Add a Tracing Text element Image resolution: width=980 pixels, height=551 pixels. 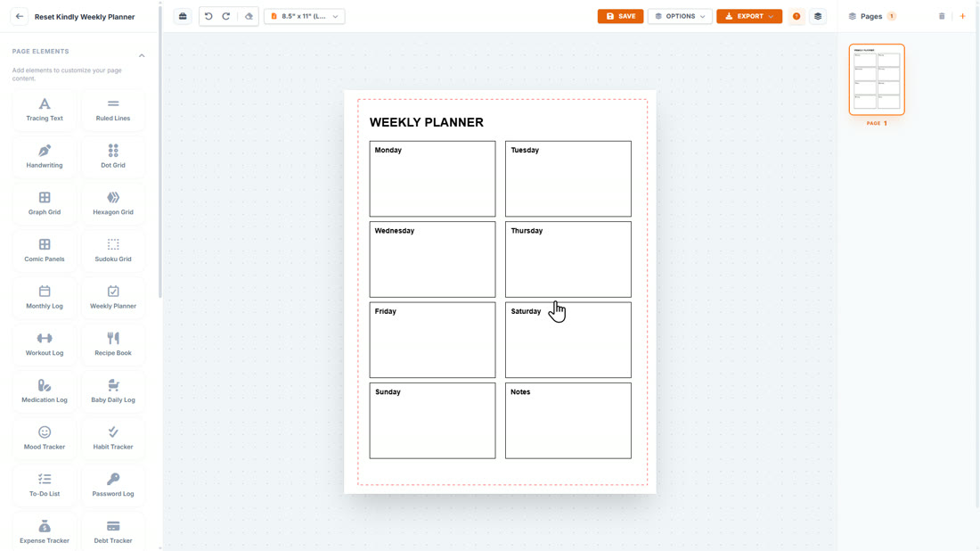pyautogui.click(x=45, y=110)
